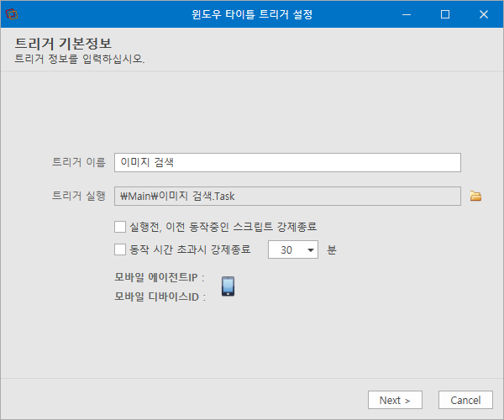The height and width of the screenshot is (420, 504).
Task: Focus the 트리거 이름 input field
Action: tap(287, 163)
